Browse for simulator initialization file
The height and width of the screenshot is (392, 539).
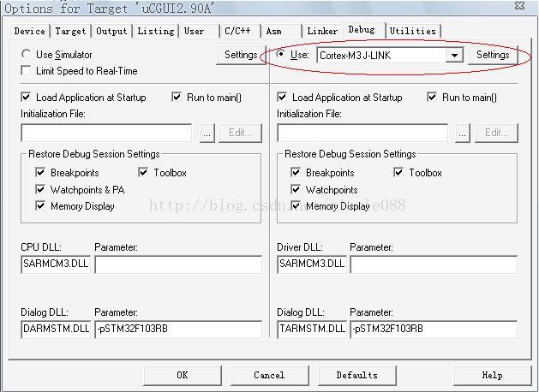pyautogui.click(x=207, y=133)
